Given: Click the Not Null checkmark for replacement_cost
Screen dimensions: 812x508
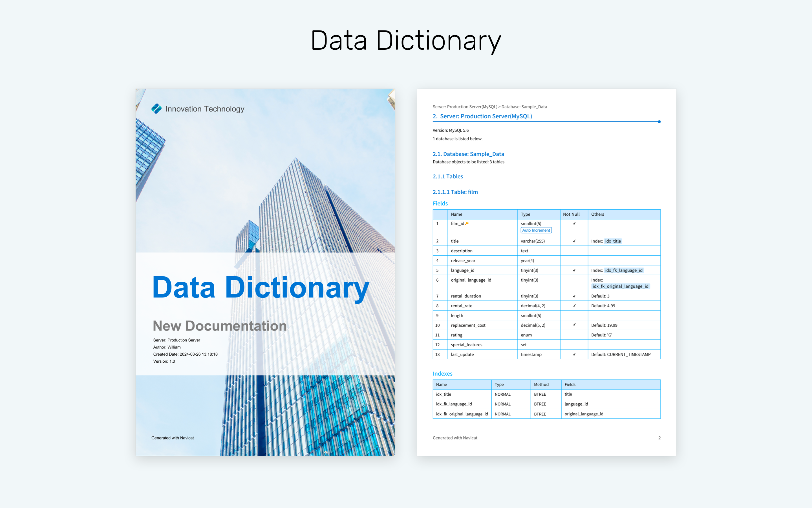Looking at the screenshot, I should click(574, 325).
